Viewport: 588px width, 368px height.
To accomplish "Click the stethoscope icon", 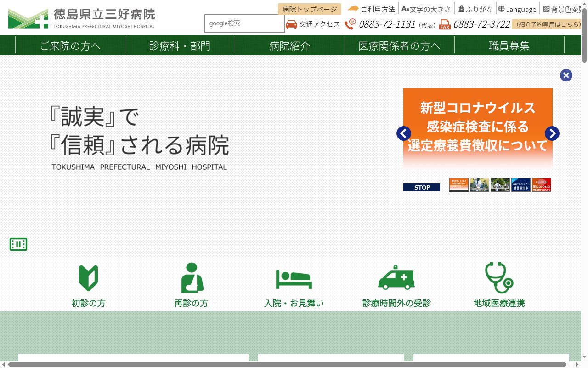I will [x=499, y=278].
